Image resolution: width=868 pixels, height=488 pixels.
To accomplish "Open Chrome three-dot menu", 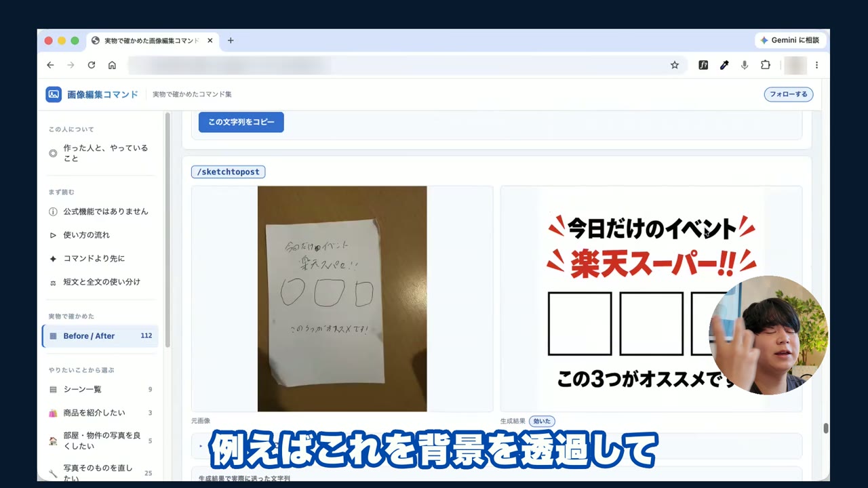I will (816, 65).
